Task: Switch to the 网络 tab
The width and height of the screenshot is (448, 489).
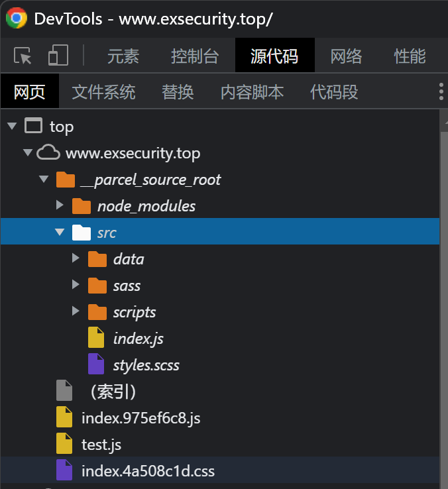Action: tap(347, 56)
